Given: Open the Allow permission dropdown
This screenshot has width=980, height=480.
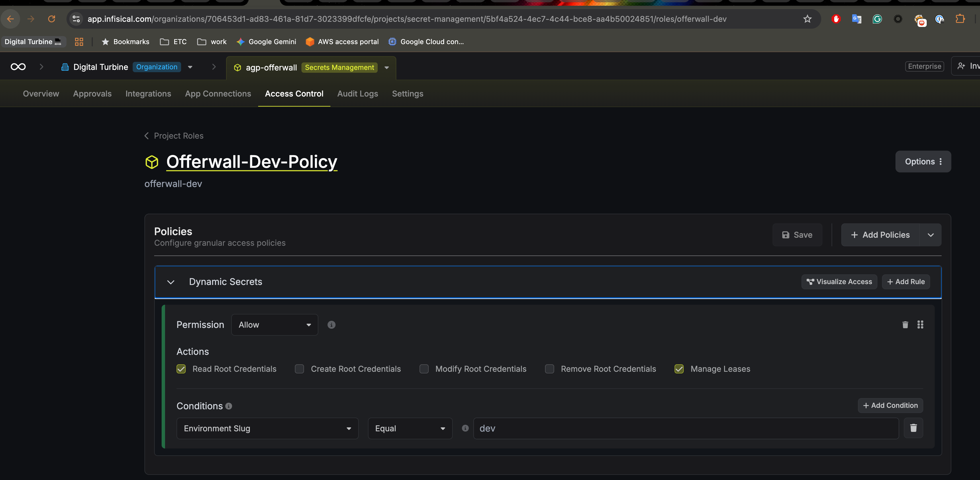Looking at the screenshot, I should (274, 324).
